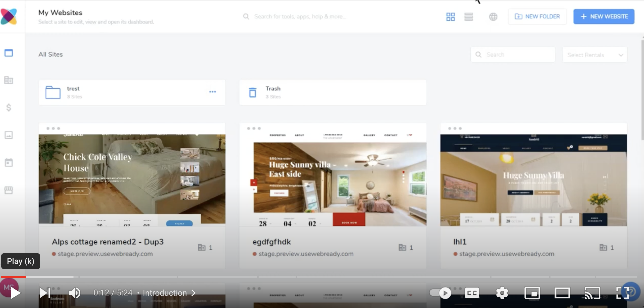Toggle closed captions on video
This screenshot has width=644, height=308.
coord(472,293)
